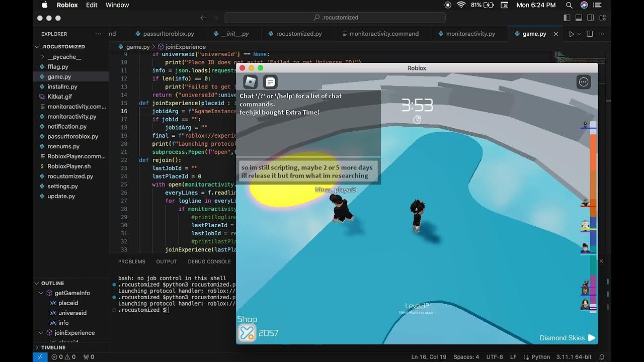Screen dimensions: 644x362
Task: Change indentation Spaces: 4
Action: point(465,357)
